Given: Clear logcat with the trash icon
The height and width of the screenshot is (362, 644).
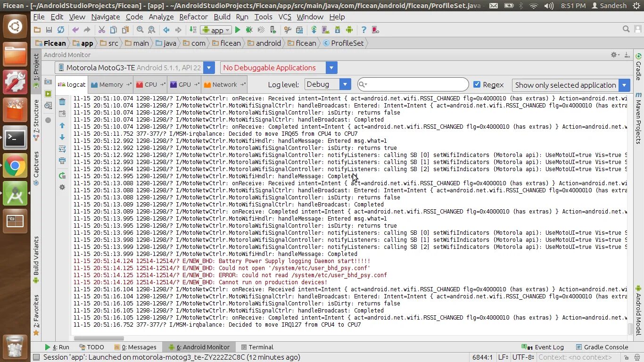Looking at the screenshot, I should [62, 102].
